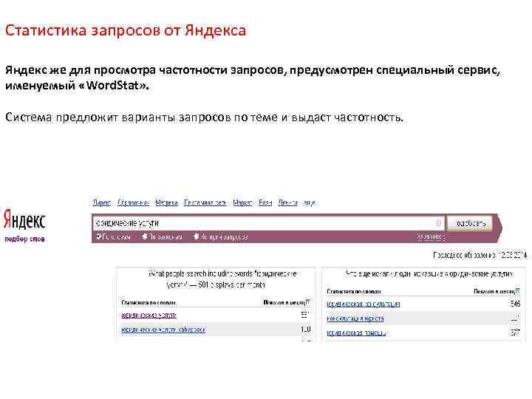Open 'консультация юриста' related query link
Image resolution: width=532 pixels, height=399 pixels.
coord(355,318)
